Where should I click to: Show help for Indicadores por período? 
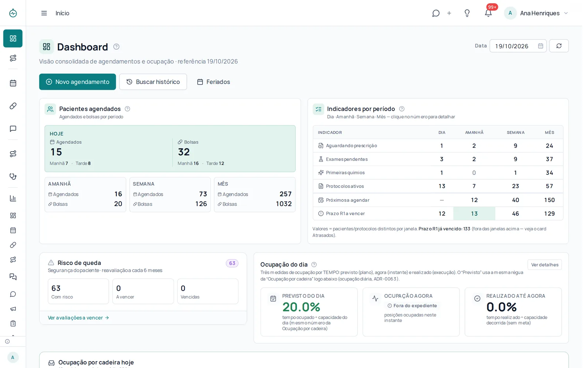coord(402,109)
